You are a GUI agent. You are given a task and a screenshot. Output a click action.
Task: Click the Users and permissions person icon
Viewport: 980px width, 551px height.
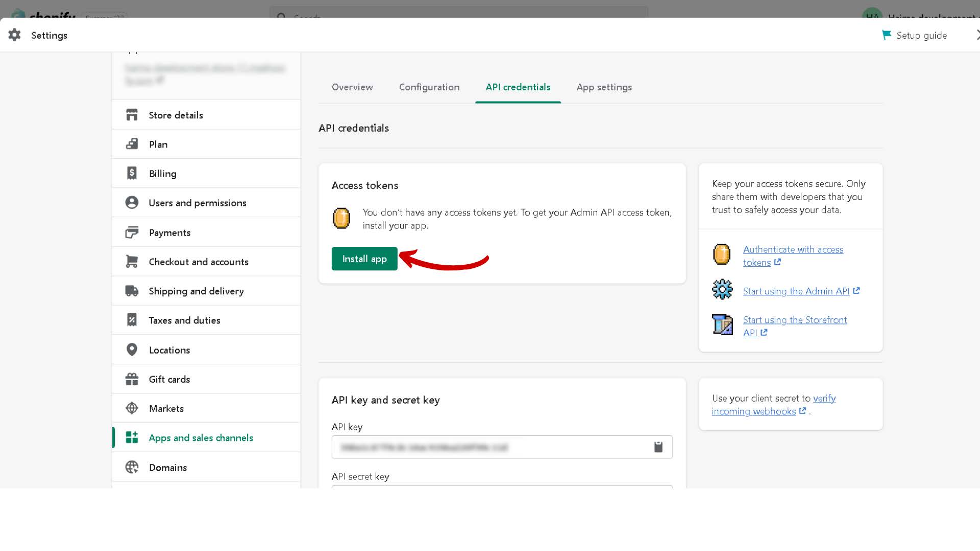[x=132, y=203]
